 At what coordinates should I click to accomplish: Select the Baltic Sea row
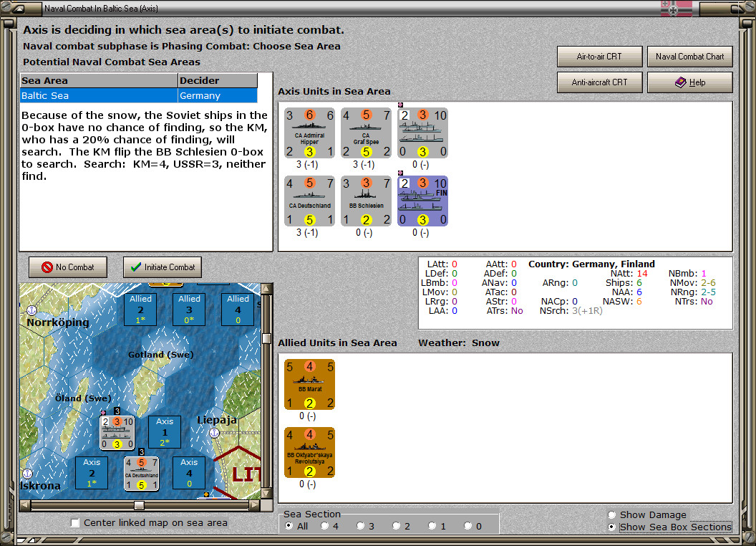click(x=139, y=95)
